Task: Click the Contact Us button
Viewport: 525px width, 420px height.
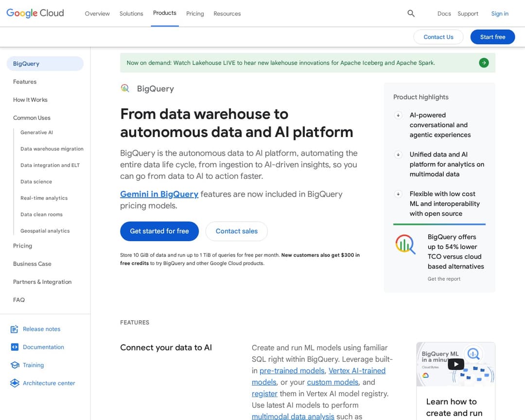Action: 438,37
